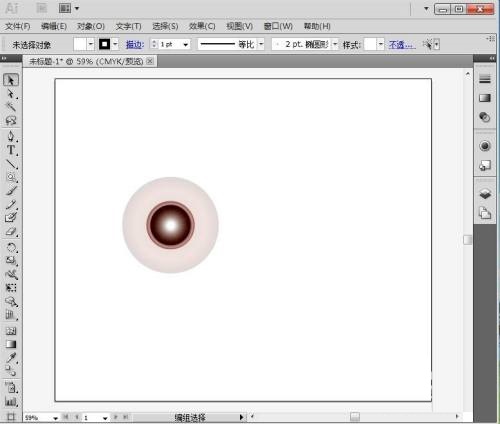Open the stroke weight dropdown
The width and height of the screenshot is (500, 424).
click(x=186, y=44)
